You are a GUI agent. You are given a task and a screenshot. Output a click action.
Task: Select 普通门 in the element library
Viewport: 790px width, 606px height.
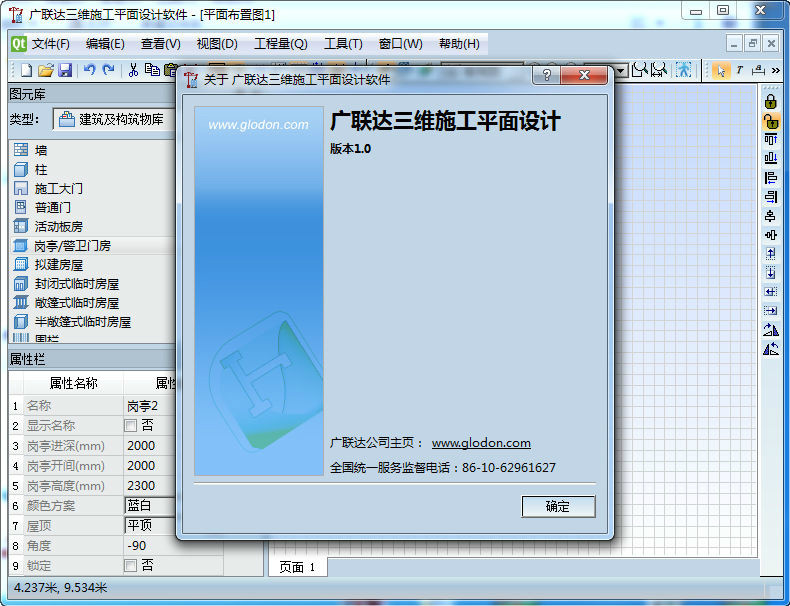click(x=93, y=207)
